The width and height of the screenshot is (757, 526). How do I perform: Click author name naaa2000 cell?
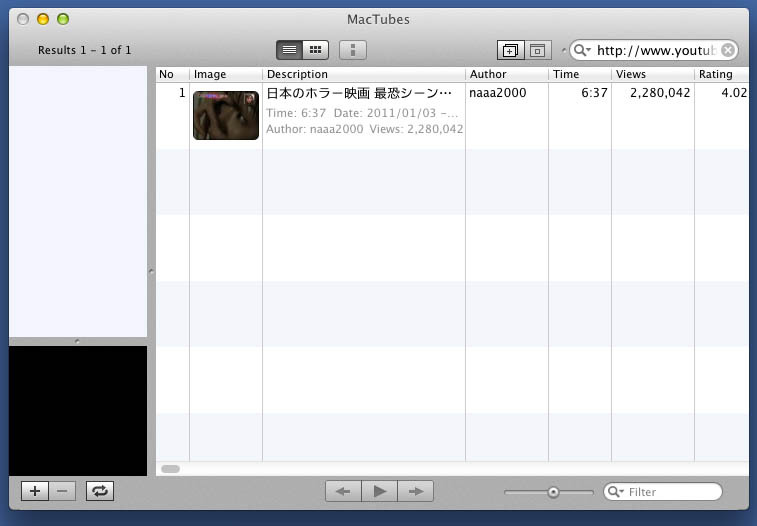pos(498,93)
